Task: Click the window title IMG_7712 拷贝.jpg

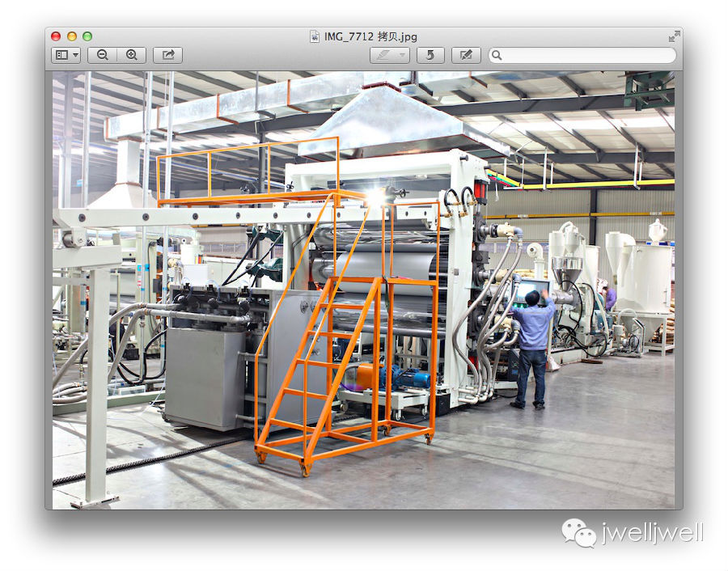Action: pyautogui.click(x=371, y=36)
